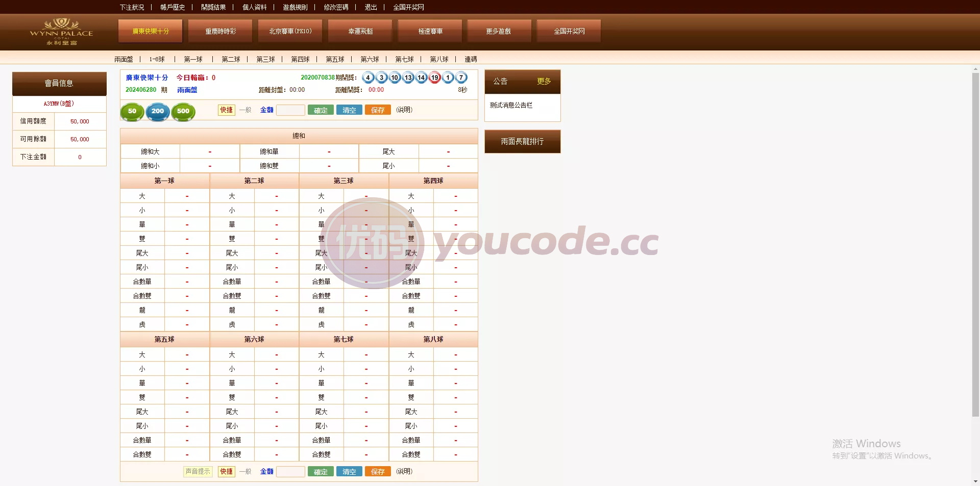Click 退出 to log out
The image size is (980, 486).
click(371, 7)
